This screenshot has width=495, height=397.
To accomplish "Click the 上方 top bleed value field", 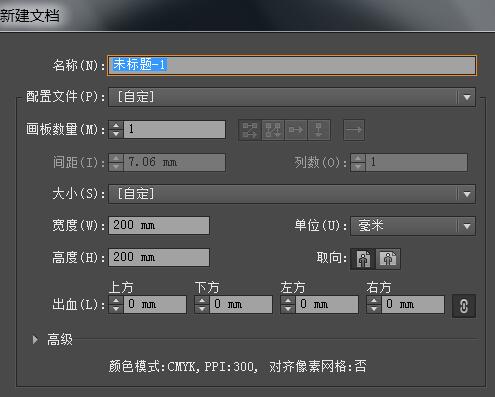I will point(155,304).
